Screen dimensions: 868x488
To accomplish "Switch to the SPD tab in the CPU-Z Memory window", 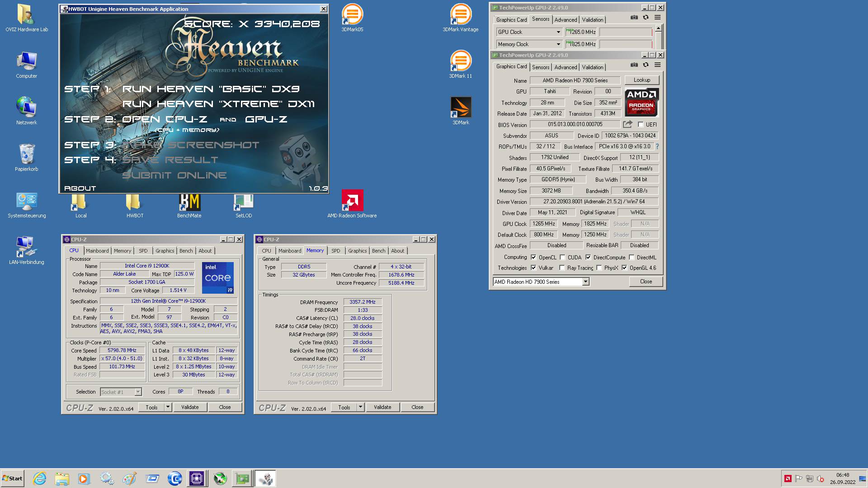I will [x=335, y=251].
